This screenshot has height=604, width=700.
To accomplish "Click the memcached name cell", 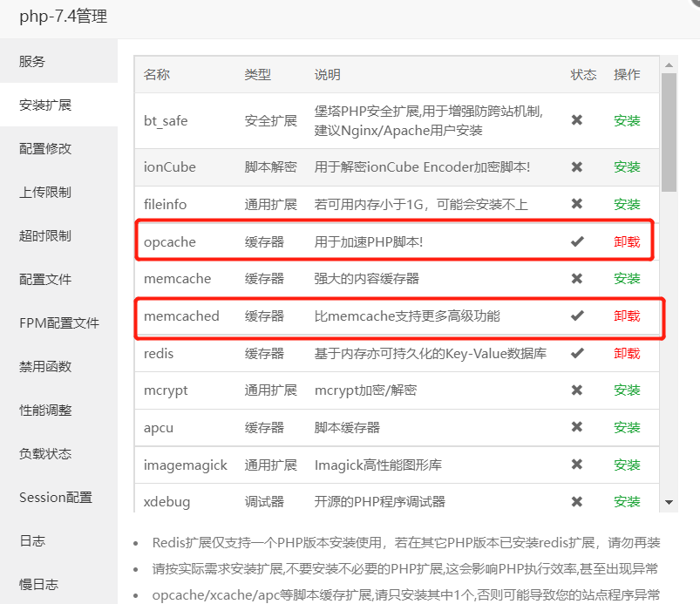I will click(181, 316).
